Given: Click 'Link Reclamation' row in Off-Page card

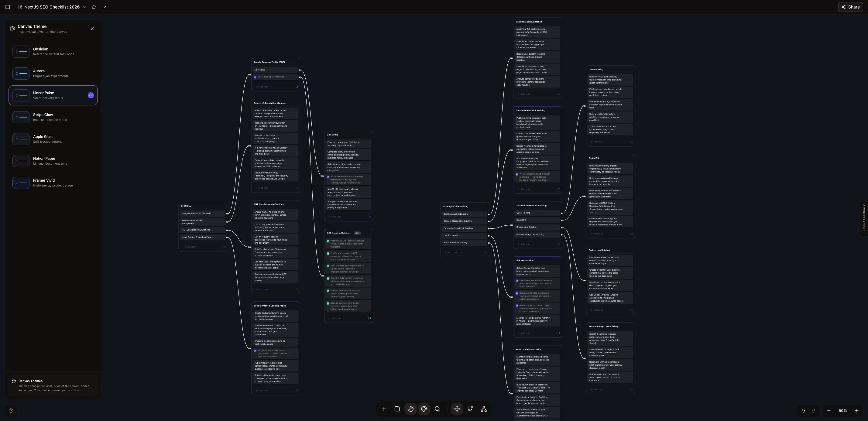Looking at the screenshot, I should [x=464, y=235].
